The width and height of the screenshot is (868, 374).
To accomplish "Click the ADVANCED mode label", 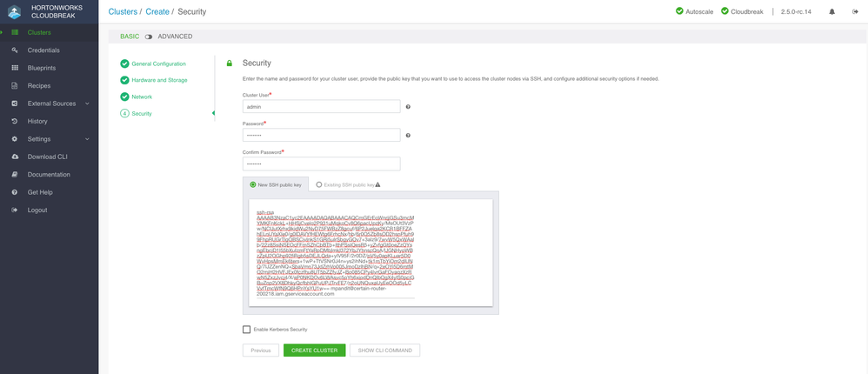I will coord(175,37).
